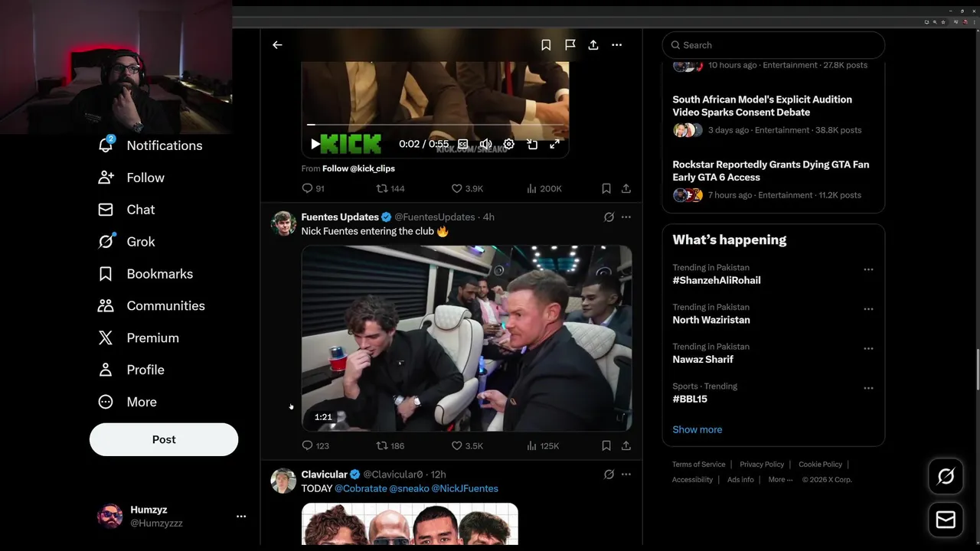The height and width of the screenshot is (551, 980).
Task: Toggle picture-in-picture on Kick video
Action: tap(532, 144)
